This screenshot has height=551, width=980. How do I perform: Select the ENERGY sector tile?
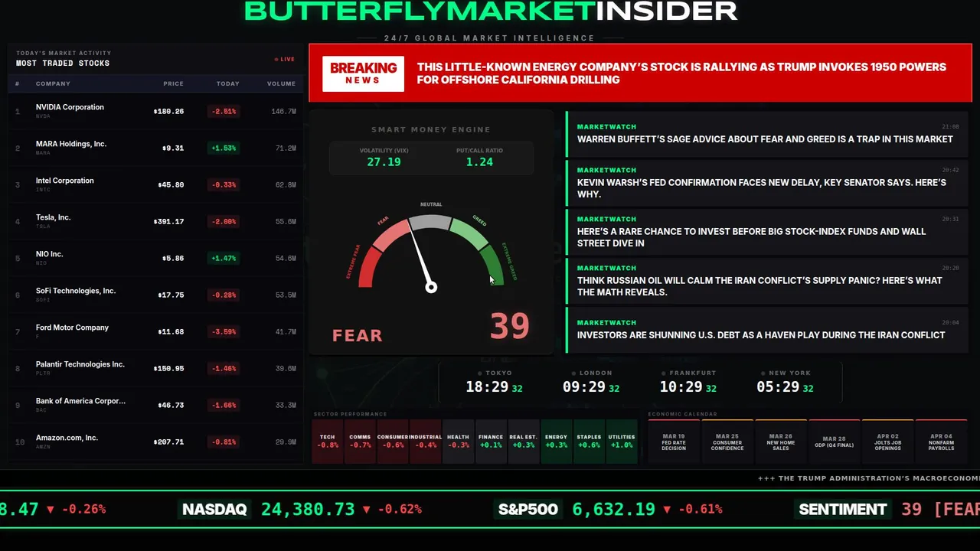click(556, 442)
